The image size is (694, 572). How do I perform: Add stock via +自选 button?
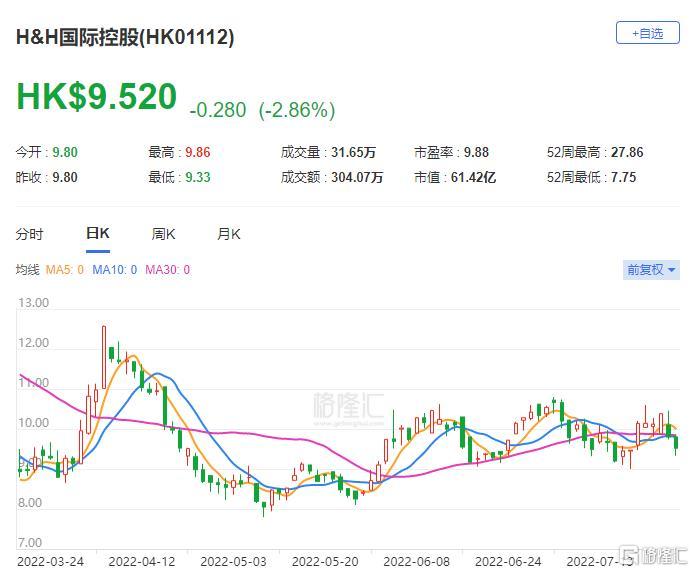(647, 33)
